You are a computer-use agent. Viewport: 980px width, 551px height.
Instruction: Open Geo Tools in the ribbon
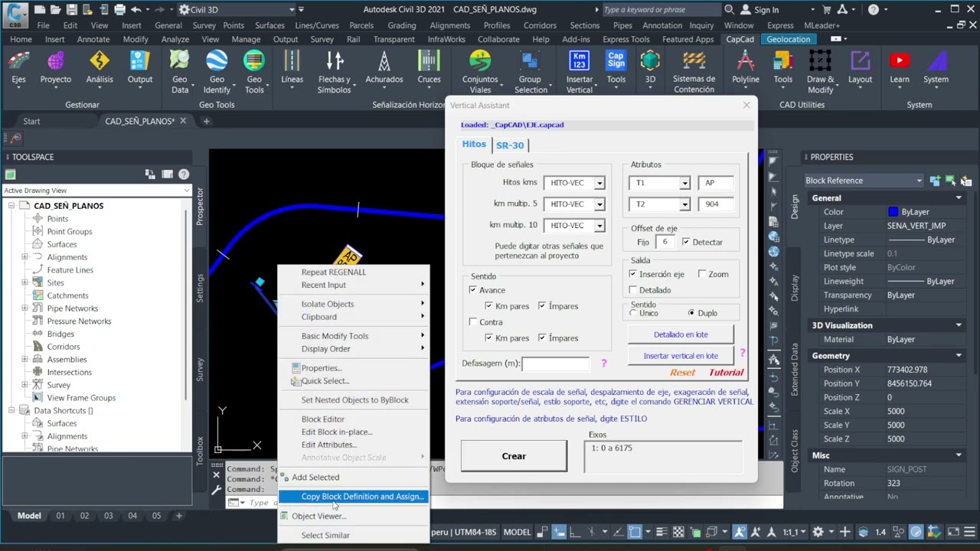point(254,72)
